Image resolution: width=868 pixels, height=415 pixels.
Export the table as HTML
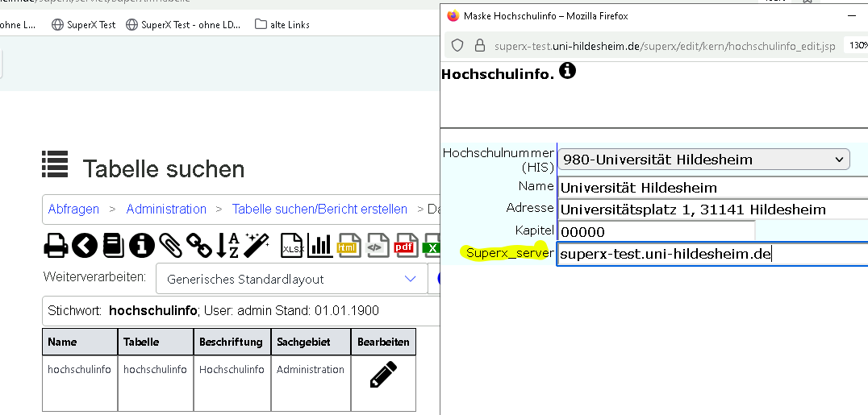[348, 247]
